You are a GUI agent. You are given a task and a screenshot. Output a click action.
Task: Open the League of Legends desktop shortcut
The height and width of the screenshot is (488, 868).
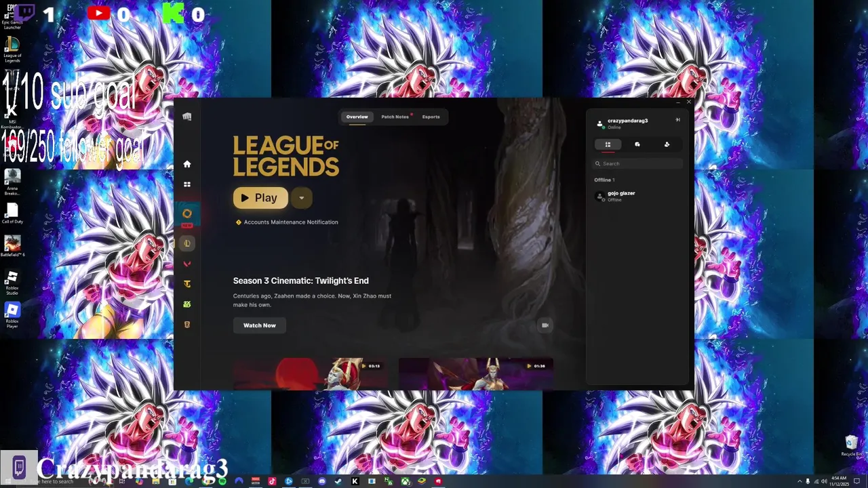tap(12, 49)
